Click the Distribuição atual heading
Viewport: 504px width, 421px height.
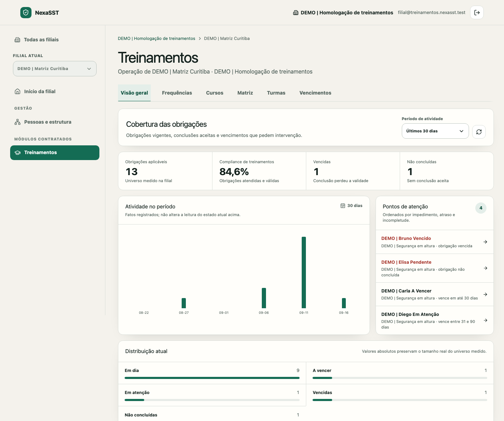tap(146, 351)
